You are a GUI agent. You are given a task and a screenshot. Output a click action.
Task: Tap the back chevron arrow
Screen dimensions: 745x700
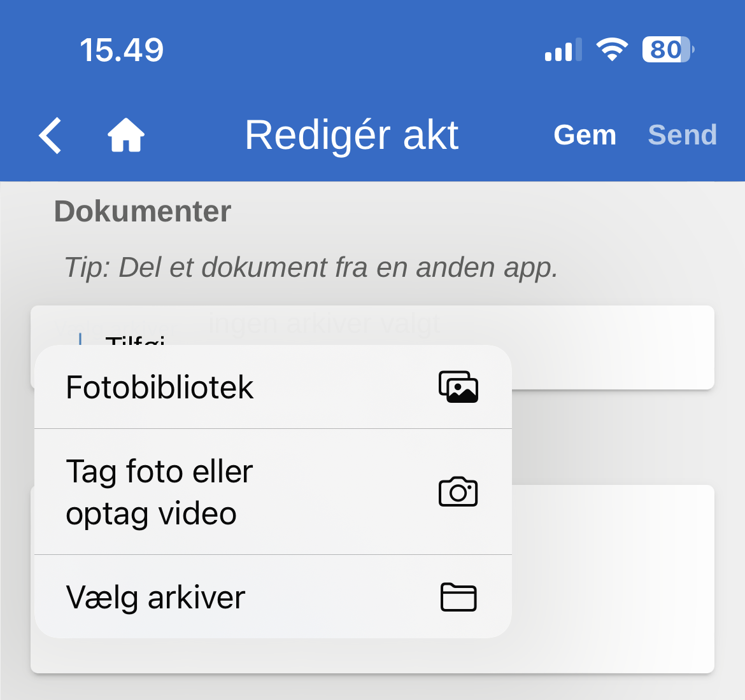[x=50, y=136]
